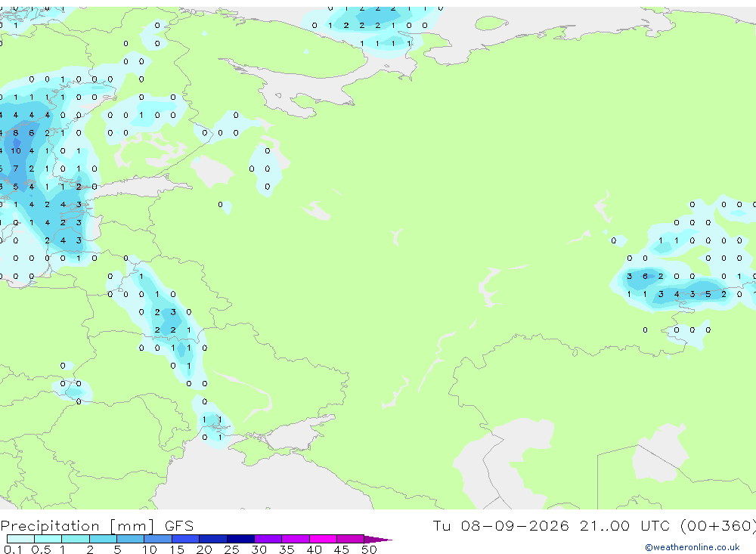Click legend label '50'
Screen dimensions: 756x554
click(369, 549)
